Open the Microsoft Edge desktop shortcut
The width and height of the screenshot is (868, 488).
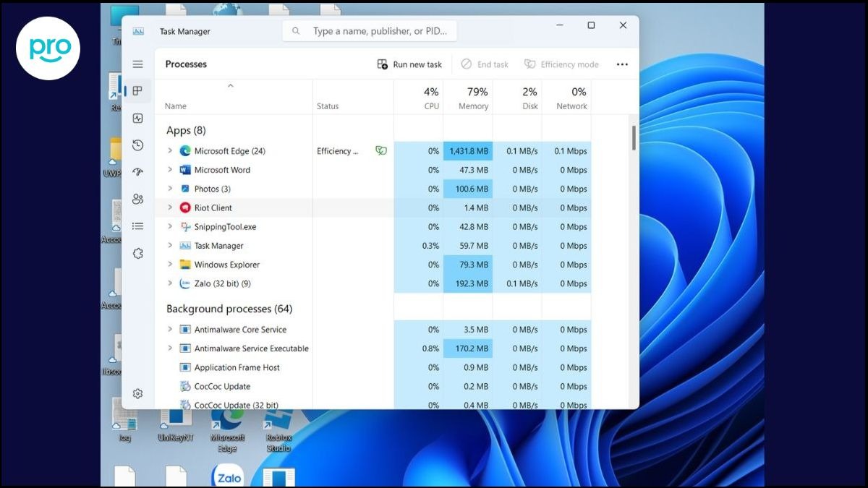227,431
